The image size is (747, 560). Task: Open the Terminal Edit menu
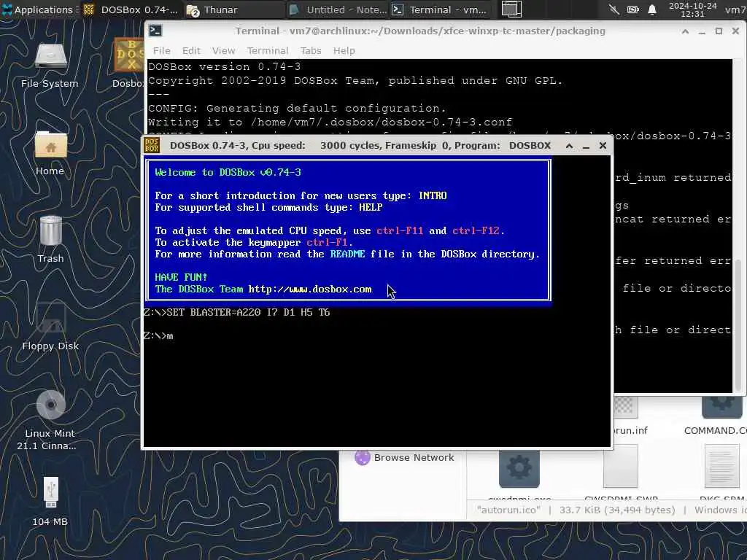coord(191,50)
